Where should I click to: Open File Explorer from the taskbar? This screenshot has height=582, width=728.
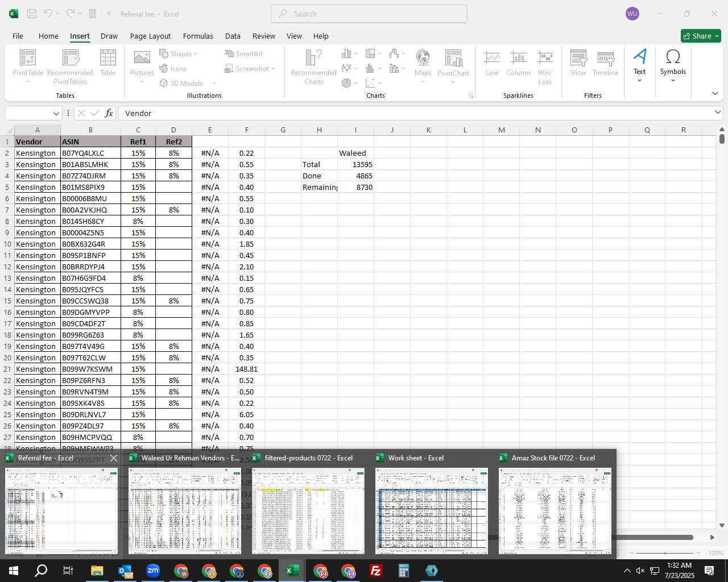tap(97, 571)
